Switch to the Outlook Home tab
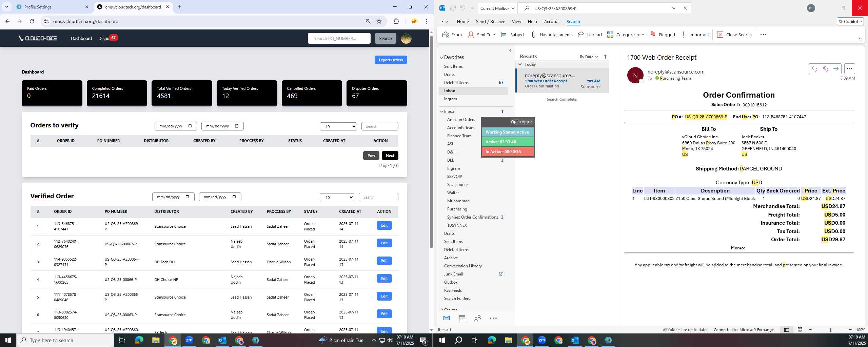 click(x=463, y=21)
